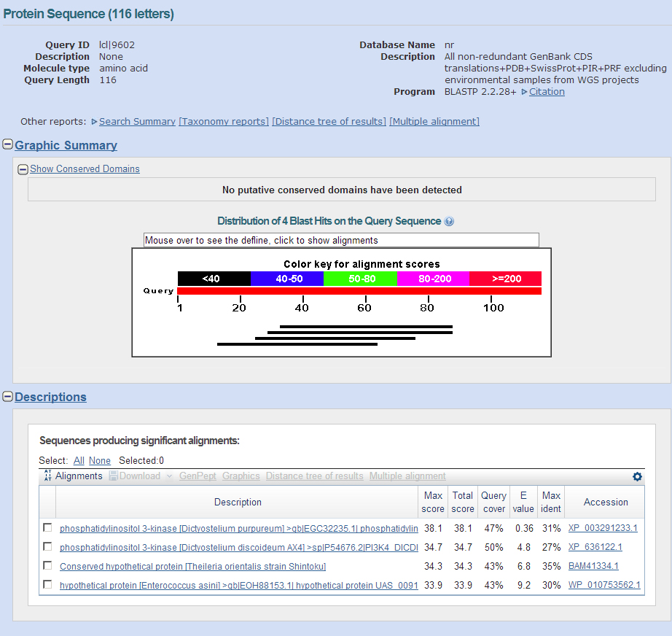
Task: Click the red >=200 color key
Action: coord(506,279)
